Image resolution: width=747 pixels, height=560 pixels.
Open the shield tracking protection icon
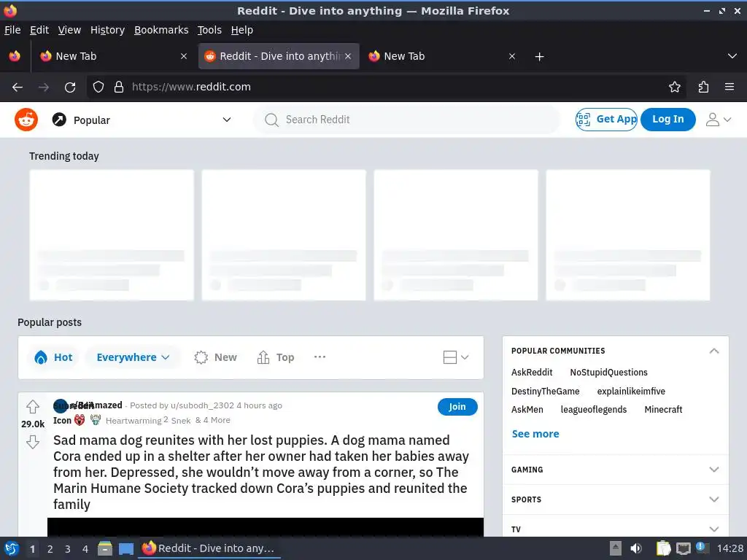tap(98, 87)
